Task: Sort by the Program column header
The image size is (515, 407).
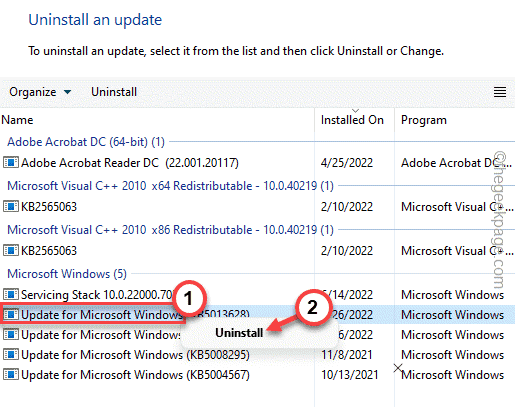Action: [x=424, y=120]
